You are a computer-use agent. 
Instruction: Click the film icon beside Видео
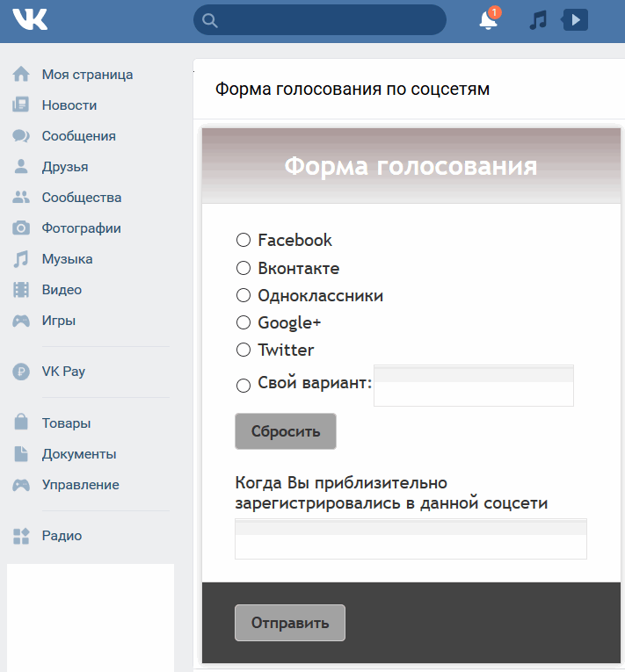click(21, 290)
